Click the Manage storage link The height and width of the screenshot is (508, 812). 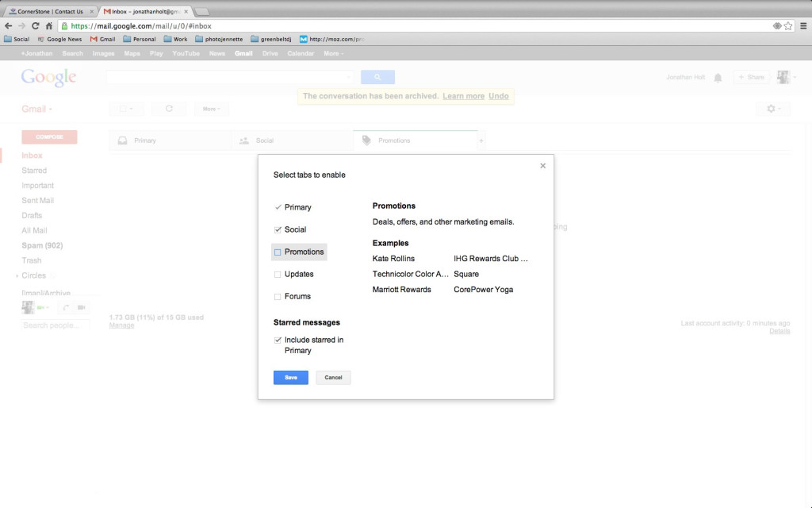[121, 325]
